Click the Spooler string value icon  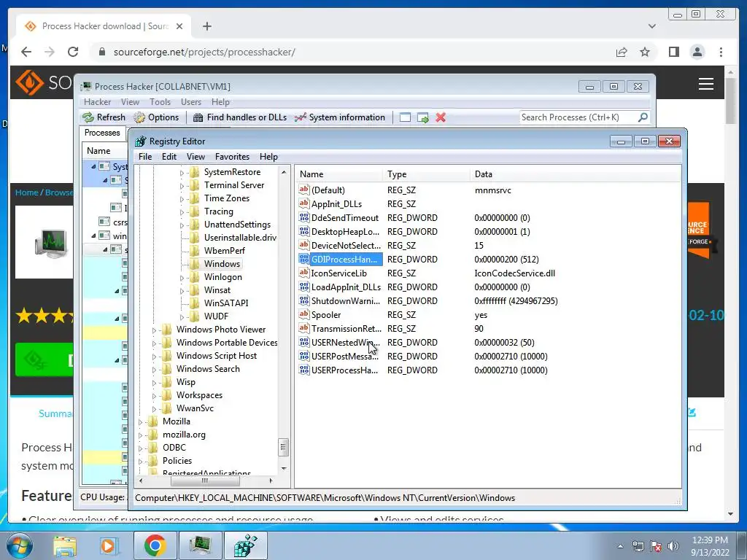(x=304, y=314)
